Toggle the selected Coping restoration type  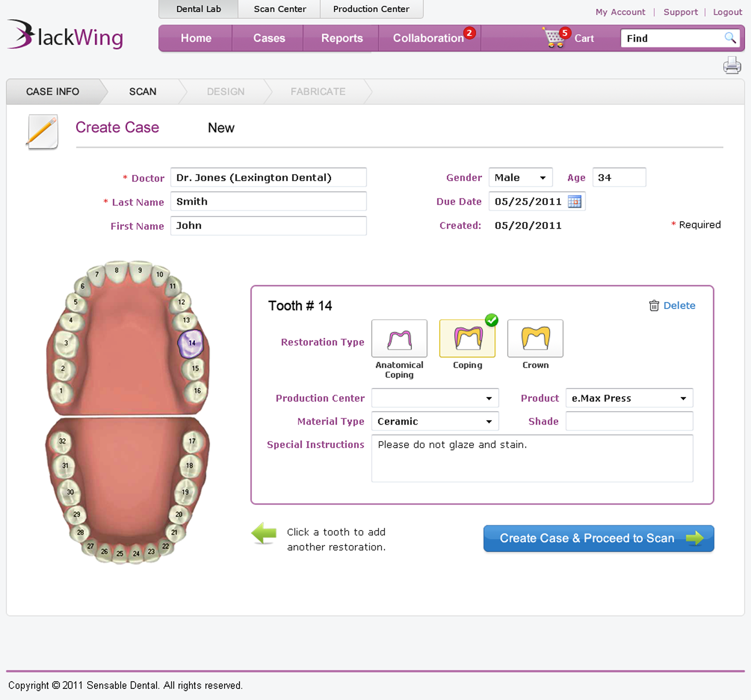pyautogui.click(x=467, y=338)
